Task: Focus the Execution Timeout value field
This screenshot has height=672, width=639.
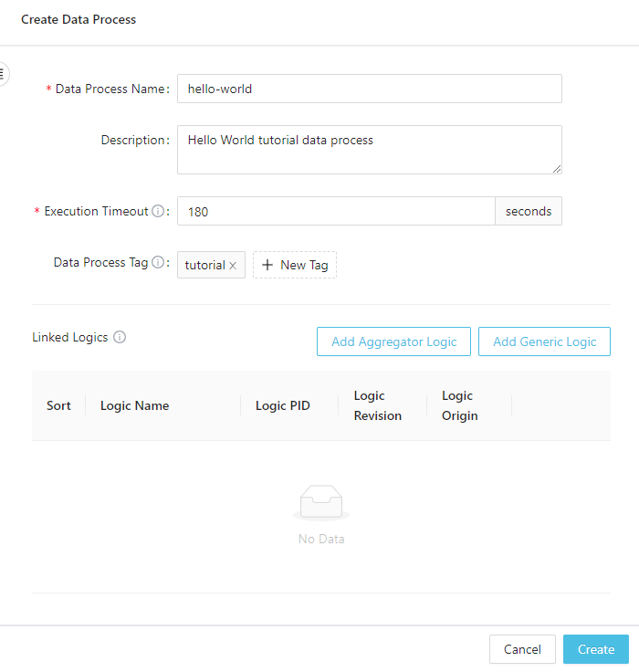Action: click(336, 211)
